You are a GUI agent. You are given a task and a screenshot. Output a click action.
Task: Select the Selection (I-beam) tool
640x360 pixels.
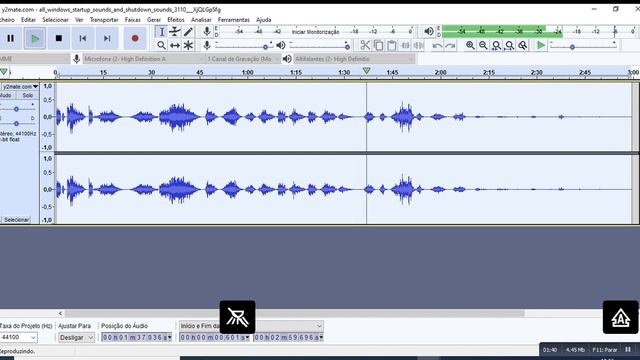coord(161,31)
